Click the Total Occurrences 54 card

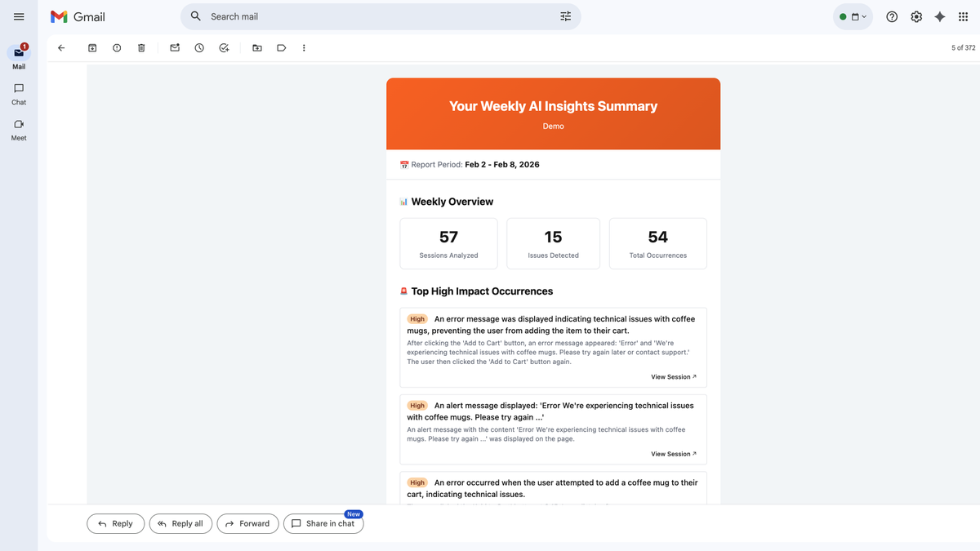[657, 243]
